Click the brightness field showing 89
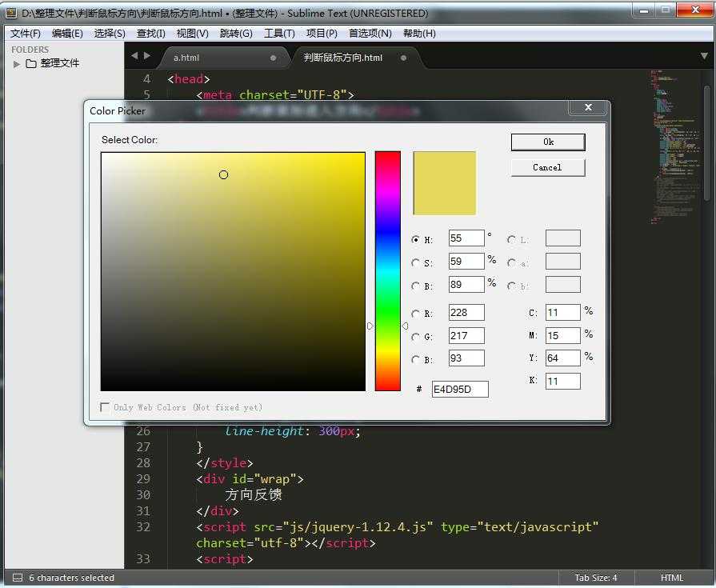 coord(466,285)
